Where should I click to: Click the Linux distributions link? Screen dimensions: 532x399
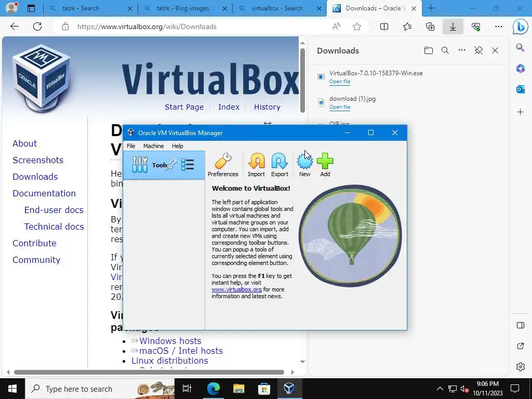(170, 361)
